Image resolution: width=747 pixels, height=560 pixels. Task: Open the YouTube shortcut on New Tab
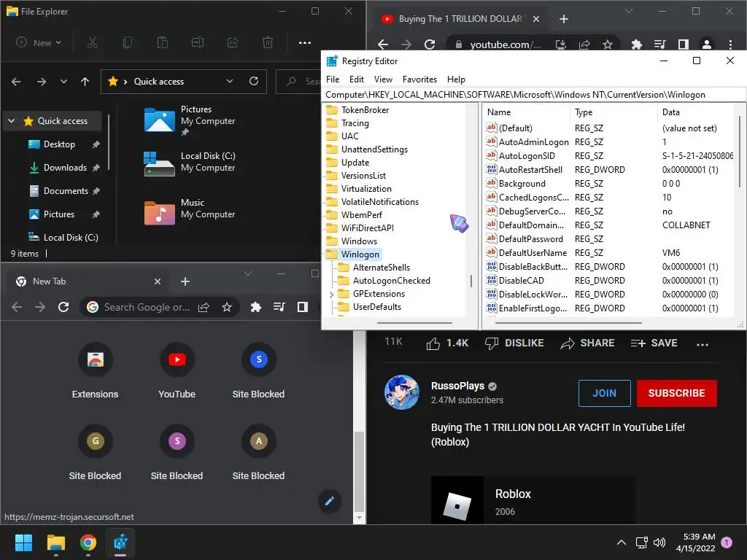(x=177, y=371)
